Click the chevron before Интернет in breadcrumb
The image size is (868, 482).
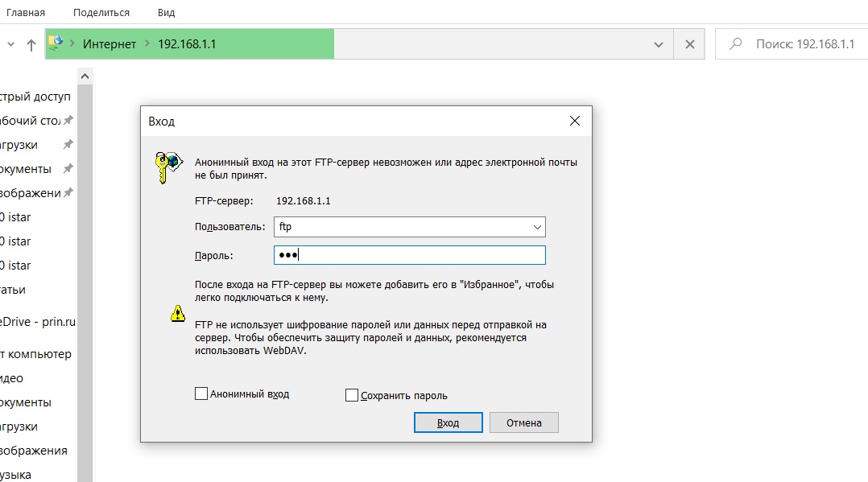[72, 43]
